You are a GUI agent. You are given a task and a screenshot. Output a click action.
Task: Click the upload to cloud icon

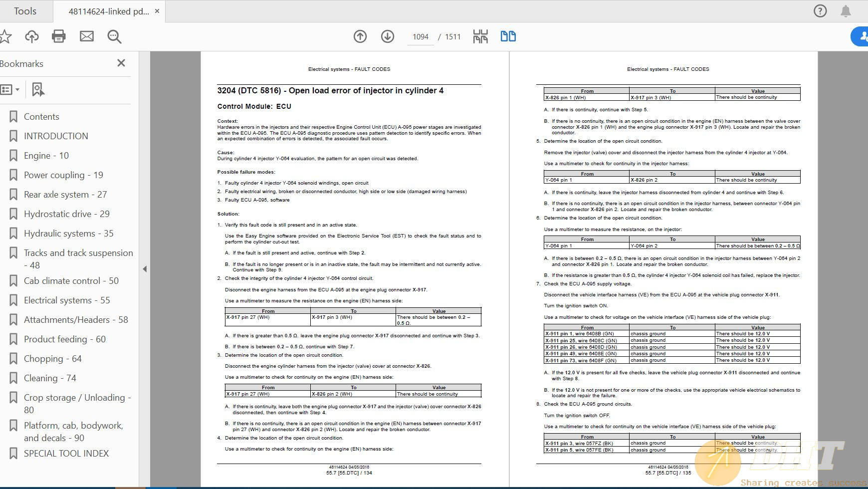click(x=31, y=36)
